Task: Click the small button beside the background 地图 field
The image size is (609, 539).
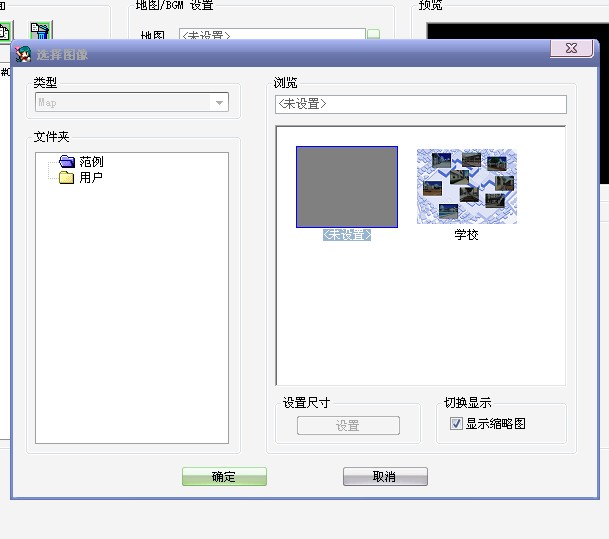Action: (373, 34)
